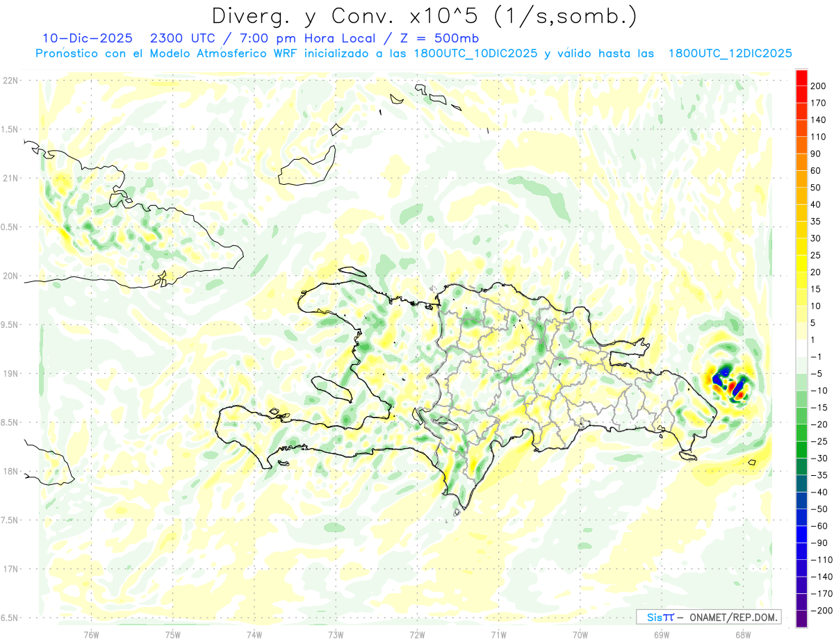This screenshot has height=644, width=834.
Task: Click the '7.5N' latitude axis label
Action: [10, 520]
